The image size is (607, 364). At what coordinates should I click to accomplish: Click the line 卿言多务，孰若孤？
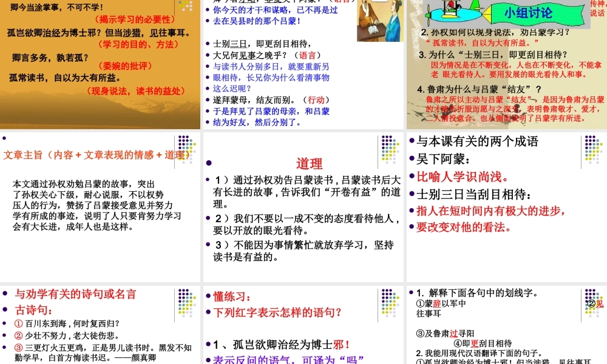[x=50, y=58]
